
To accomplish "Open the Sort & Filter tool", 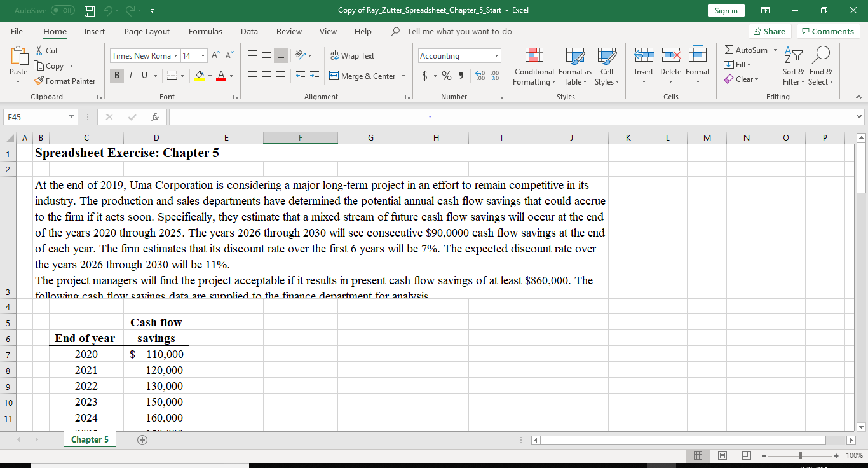I will click(x=793, y=66).
